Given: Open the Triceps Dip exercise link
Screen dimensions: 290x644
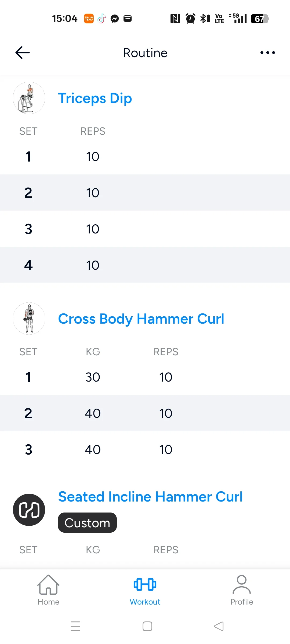Looking at the screenshot, I should point(95,98).
